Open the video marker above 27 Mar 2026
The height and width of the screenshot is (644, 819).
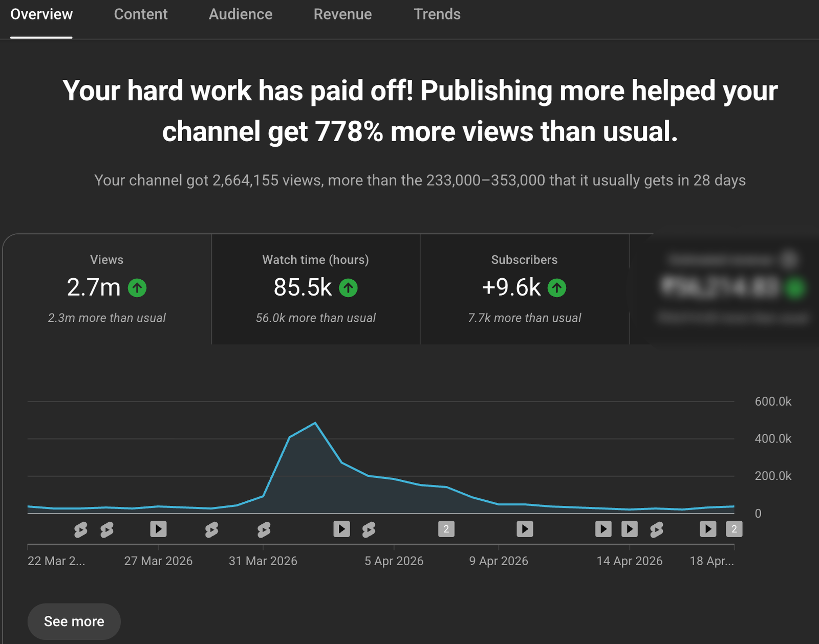coord(158,529)
